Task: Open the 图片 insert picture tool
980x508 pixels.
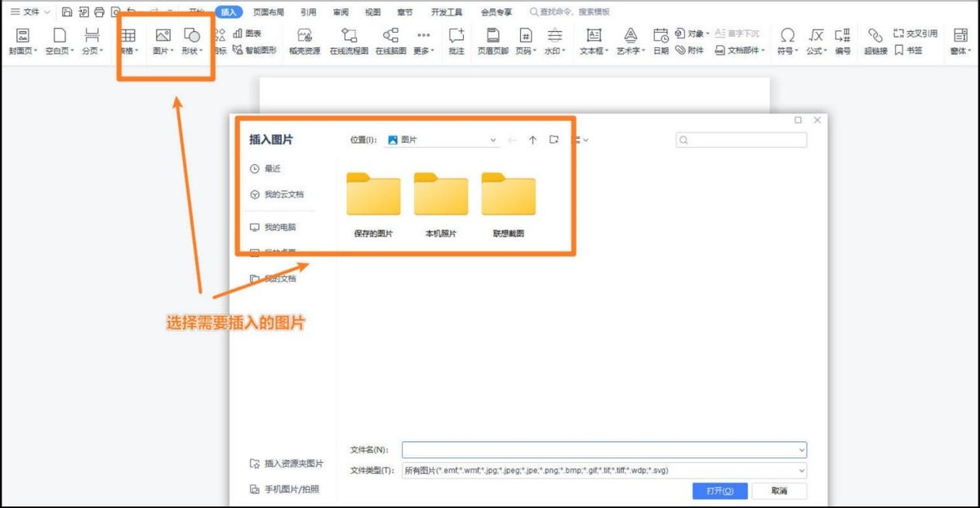Action: [x=163, y=42]
